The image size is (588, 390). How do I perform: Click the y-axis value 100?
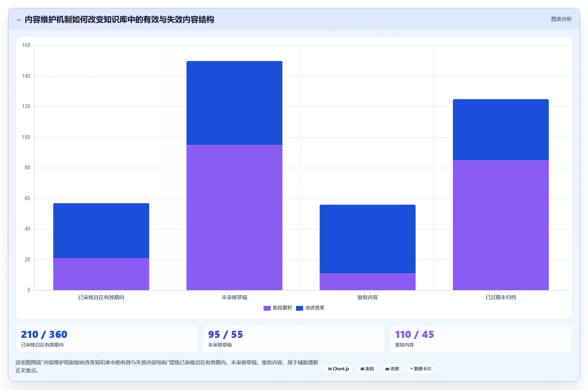point(26,137)
